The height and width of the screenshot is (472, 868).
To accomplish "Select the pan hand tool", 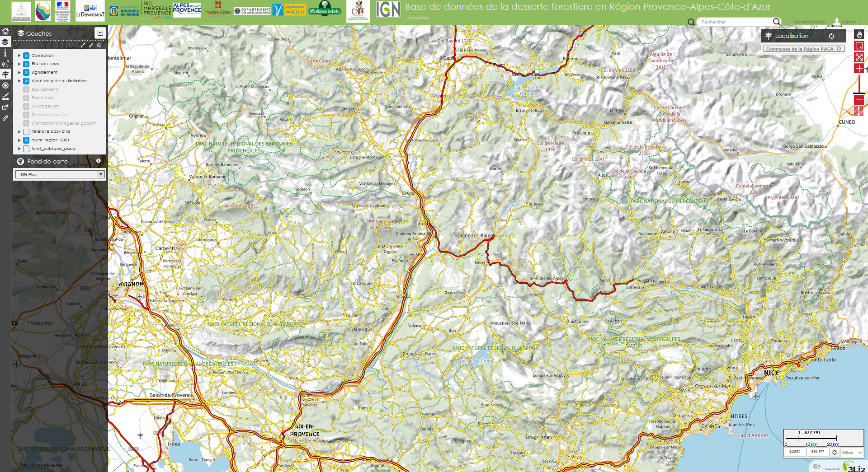I will point(859,35).
